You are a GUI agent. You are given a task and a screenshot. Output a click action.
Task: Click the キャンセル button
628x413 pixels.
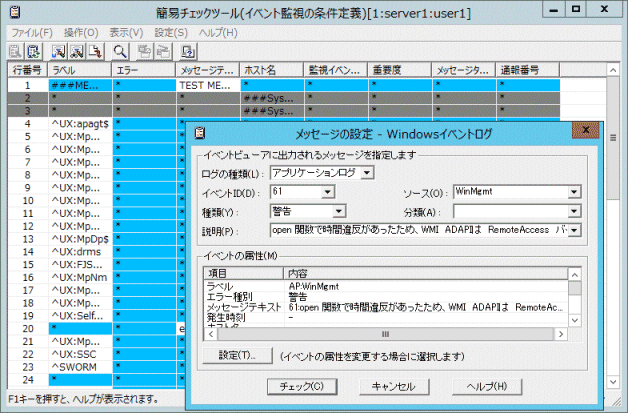pyautogui.click(x=392, y=386)
